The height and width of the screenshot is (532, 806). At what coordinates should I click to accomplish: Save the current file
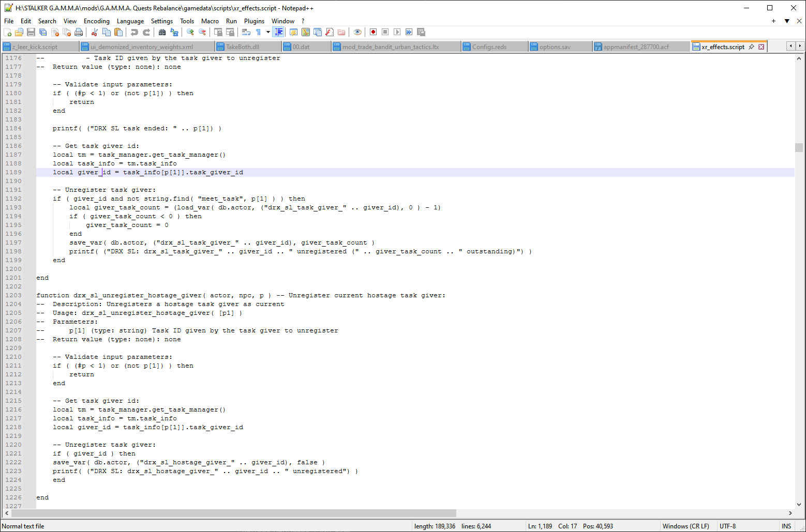click(x=31, y=32)
